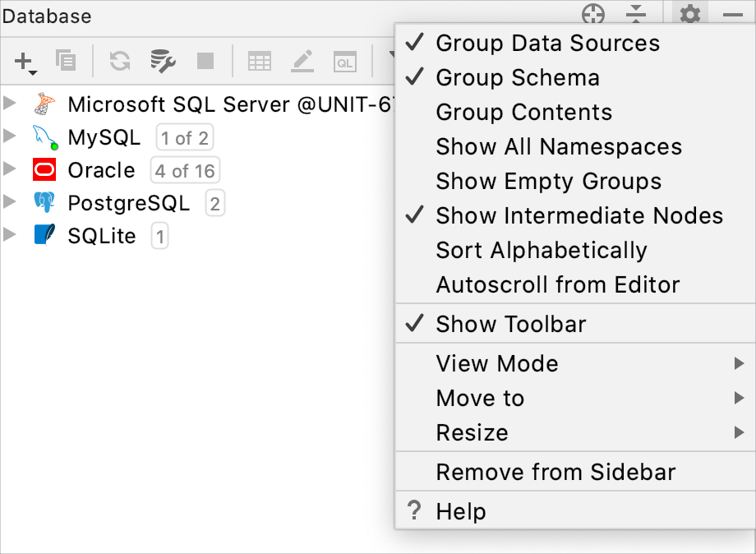The height and width of the screenshot is (554, 756).
Task: Open the query console QL icon
Action: click(x=344, y=61)
